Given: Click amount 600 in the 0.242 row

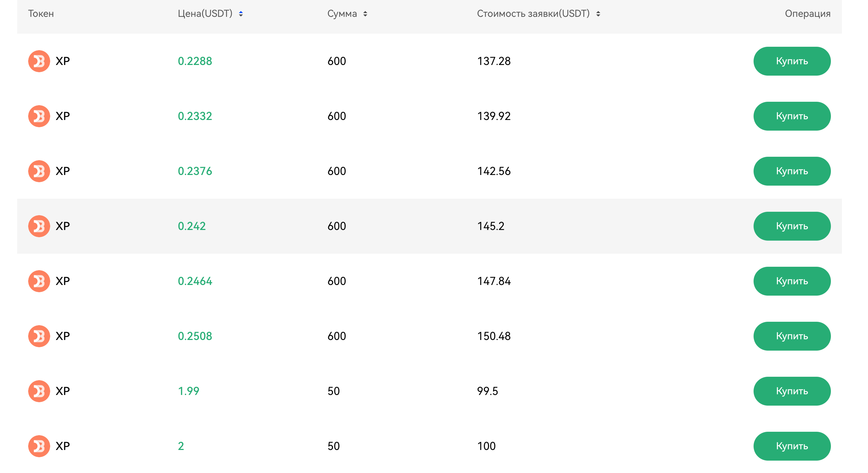Looking at the screenshot, I should (x=337, y=226).
